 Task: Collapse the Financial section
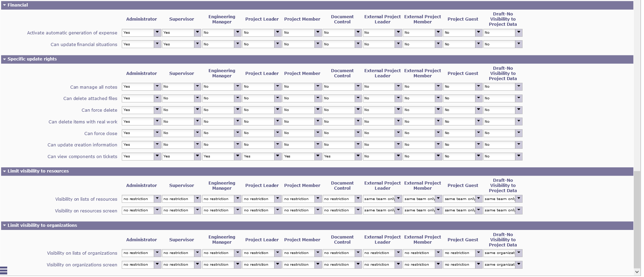click(x=4, y=5)
